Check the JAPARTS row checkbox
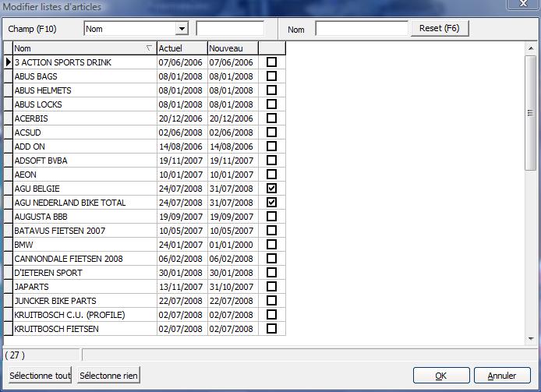This screenshot has height=392, width=541. [x=272, y=287]
